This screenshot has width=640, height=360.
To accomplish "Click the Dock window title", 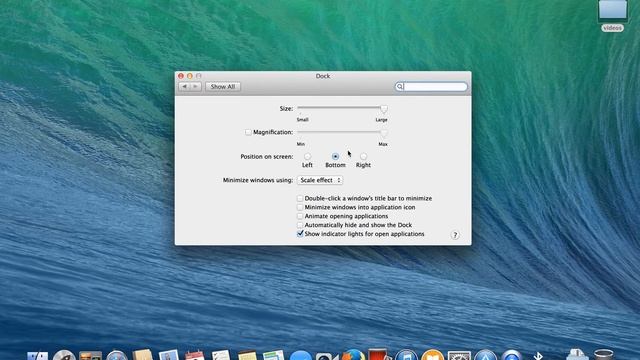I will (323, 76).
